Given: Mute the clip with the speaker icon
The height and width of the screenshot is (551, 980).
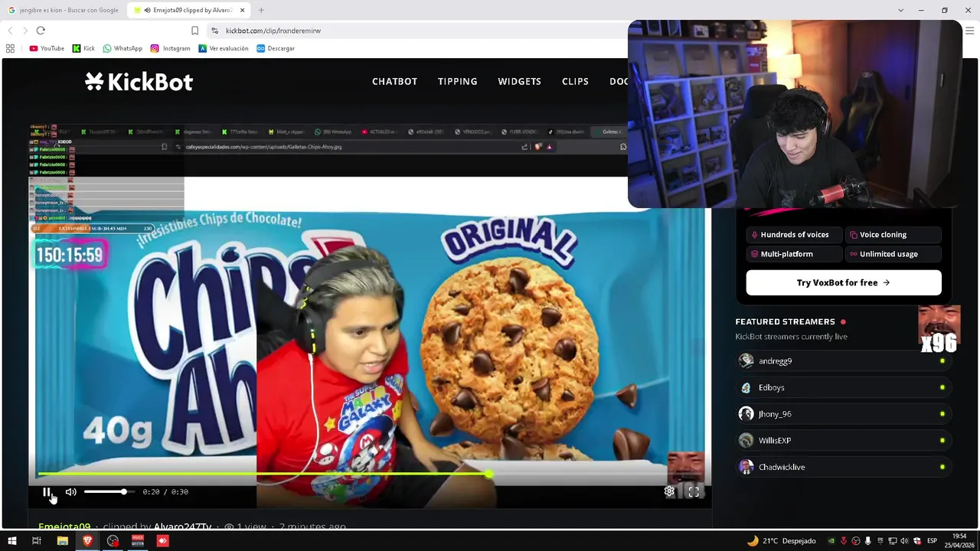Looking at the screenshot, I should (70, 492).
